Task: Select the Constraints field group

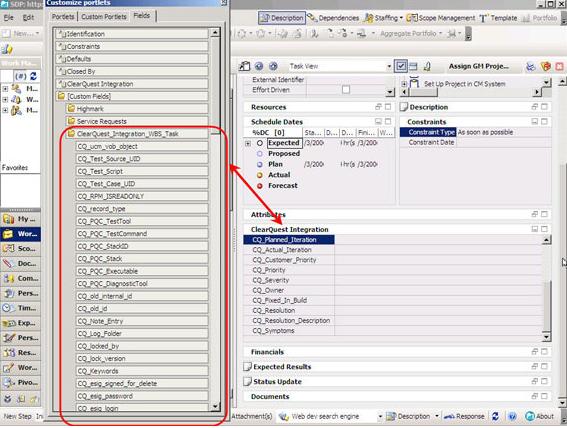Action: pyautogui.click(x=132, y=47)
